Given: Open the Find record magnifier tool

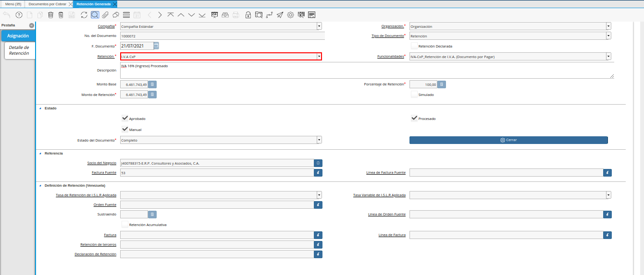Looking at the screenshot, I should coord(95,15).
